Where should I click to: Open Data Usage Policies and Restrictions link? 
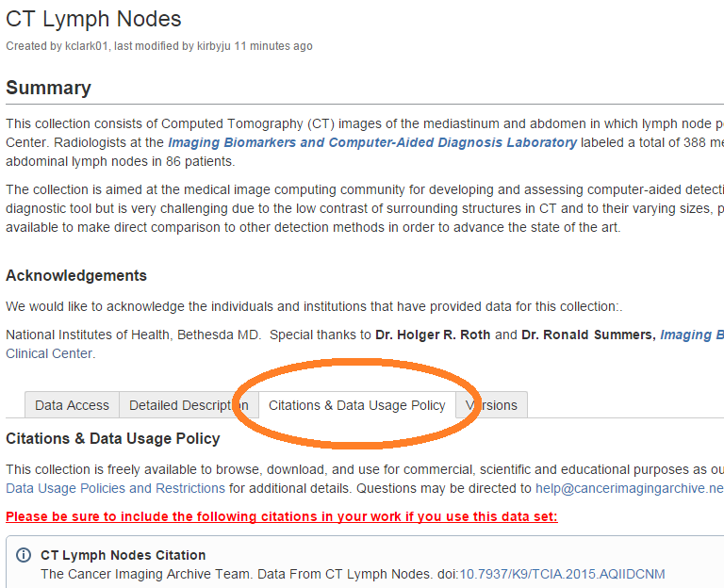click(x=115, y=488)
